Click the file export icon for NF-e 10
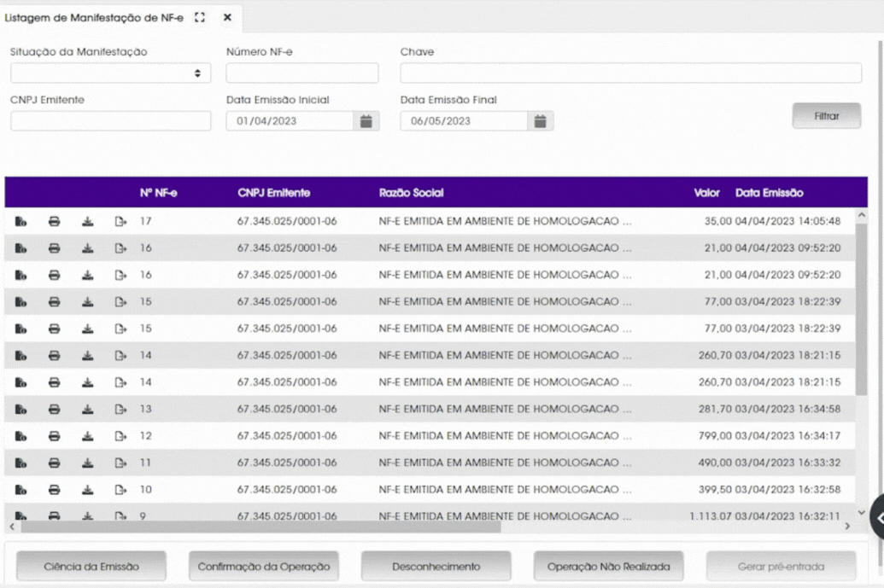The width and height of the screenshot is (884, 588). (x=120, y=490)
